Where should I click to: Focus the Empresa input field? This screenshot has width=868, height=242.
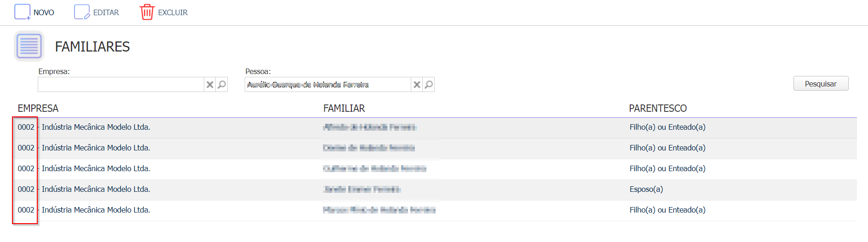coord(121,85)
